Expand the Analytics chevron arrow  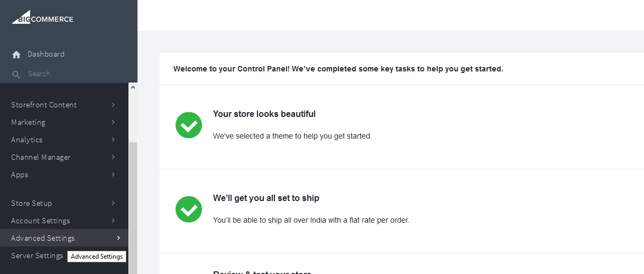click(113, 140)
